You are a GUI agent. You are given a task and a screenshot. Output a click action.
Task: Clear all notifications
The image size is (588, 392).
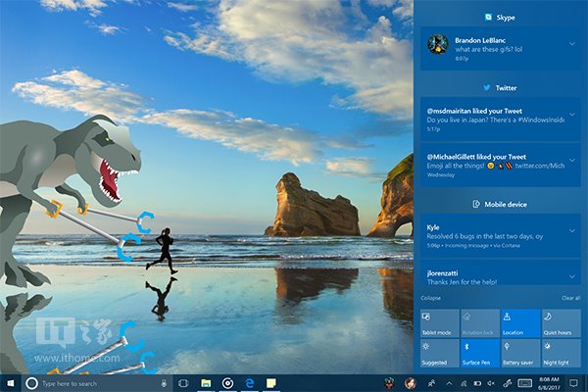coord(570,298)
